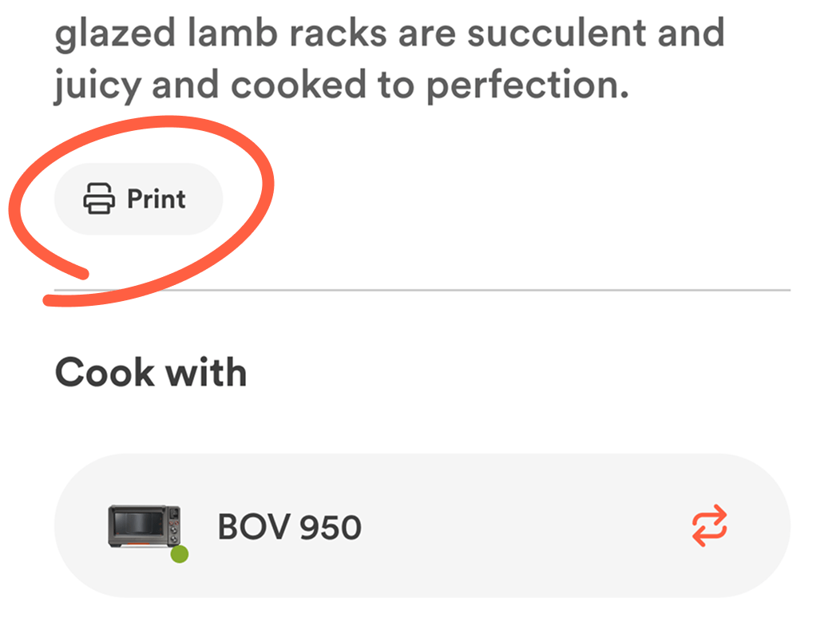
Task: Click the word glazed in description
Action: click(x=106, y=35)
